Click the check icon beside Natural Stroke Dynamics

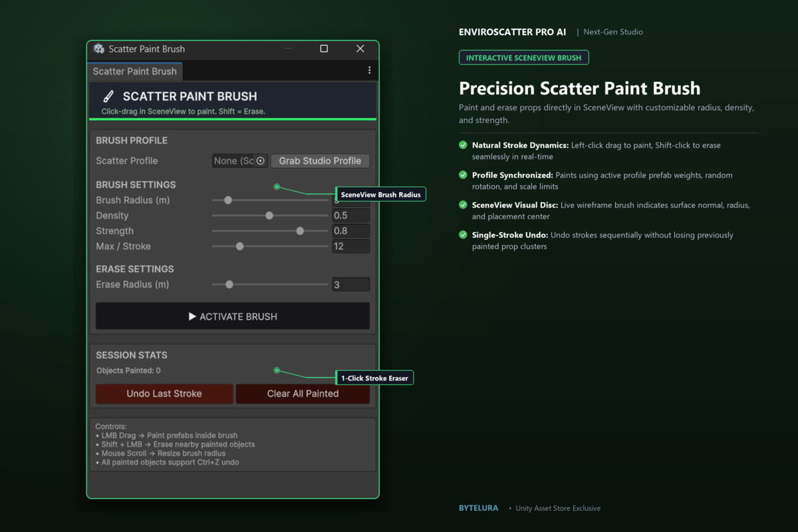tap(463, 145)
